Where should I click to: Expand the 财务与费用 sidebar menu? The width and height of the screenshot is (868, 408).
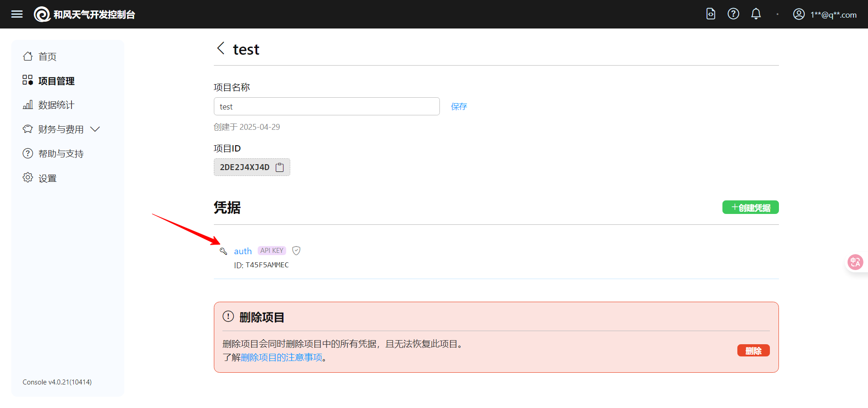(x=61, y=129)
